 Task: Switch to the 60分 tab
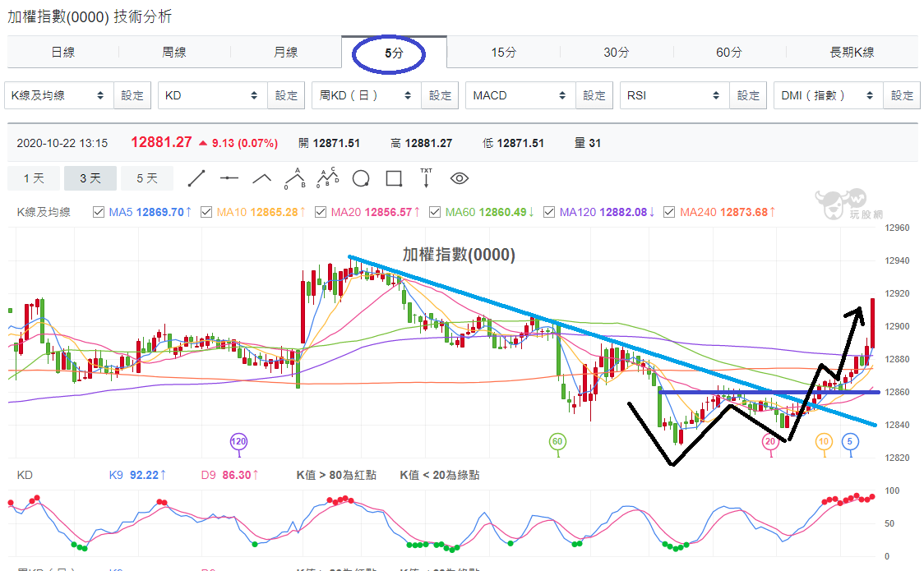pos(729,53)
